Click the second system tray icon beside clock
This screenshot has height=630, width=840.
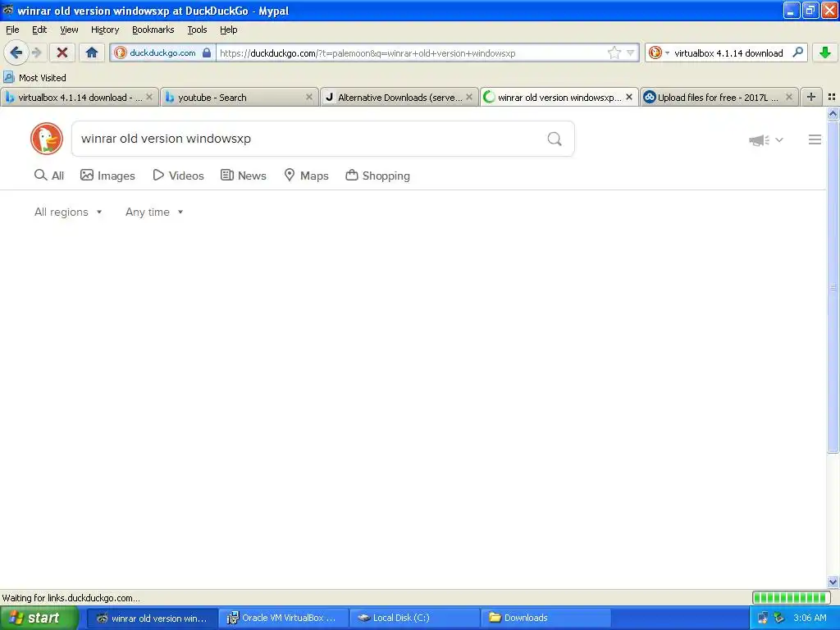coord(779,618)
